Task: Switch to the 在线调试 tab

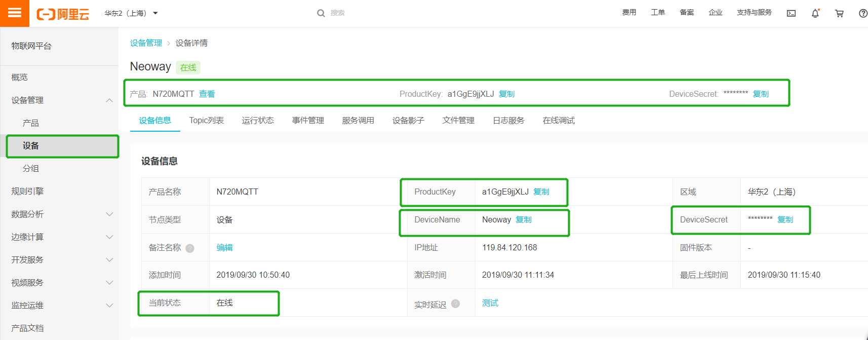Action: tap(559, 121)
